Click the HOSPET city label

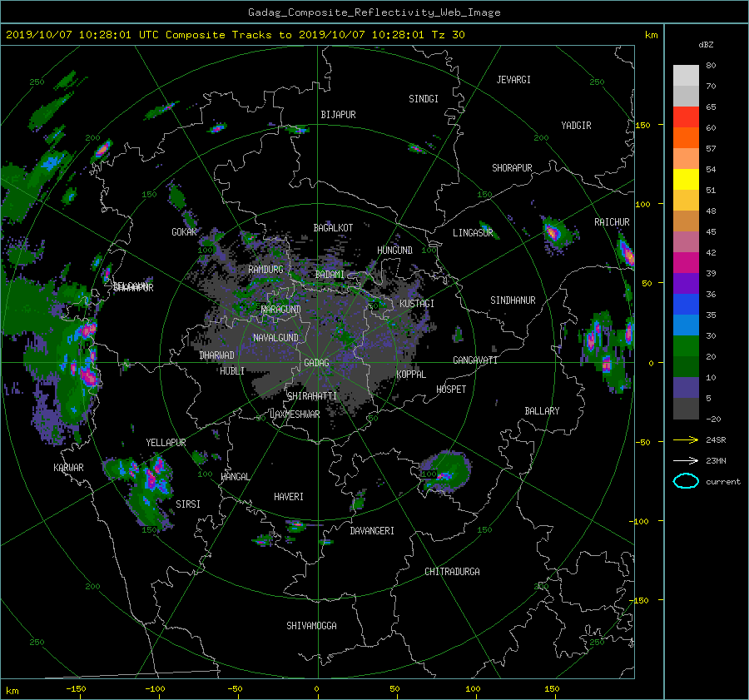point(451,390)
